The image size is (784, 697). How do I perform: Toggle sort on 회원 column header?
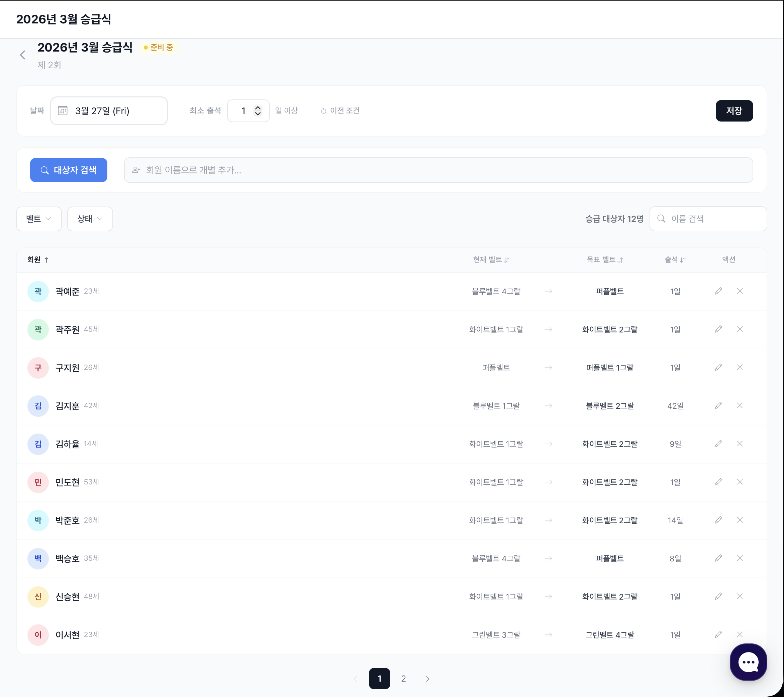pos(37,259)
